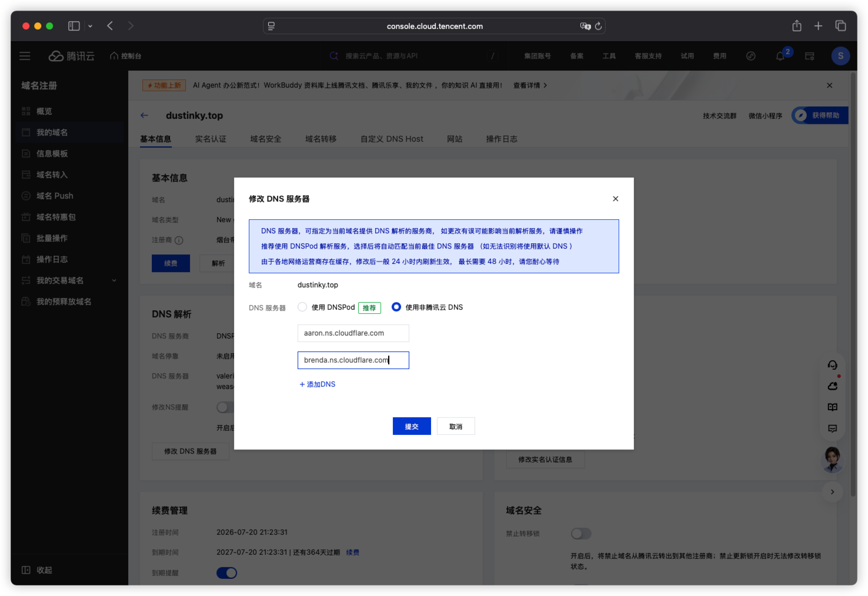
Task: Open the 控制台 home icon link
Action: [x=125, y=56]
